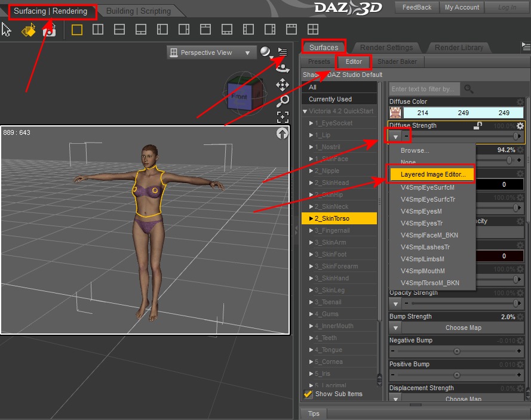Screen dimensions: 531x420
Task: Toggle the Diffuse Strength lock icon
Action: 478,126
